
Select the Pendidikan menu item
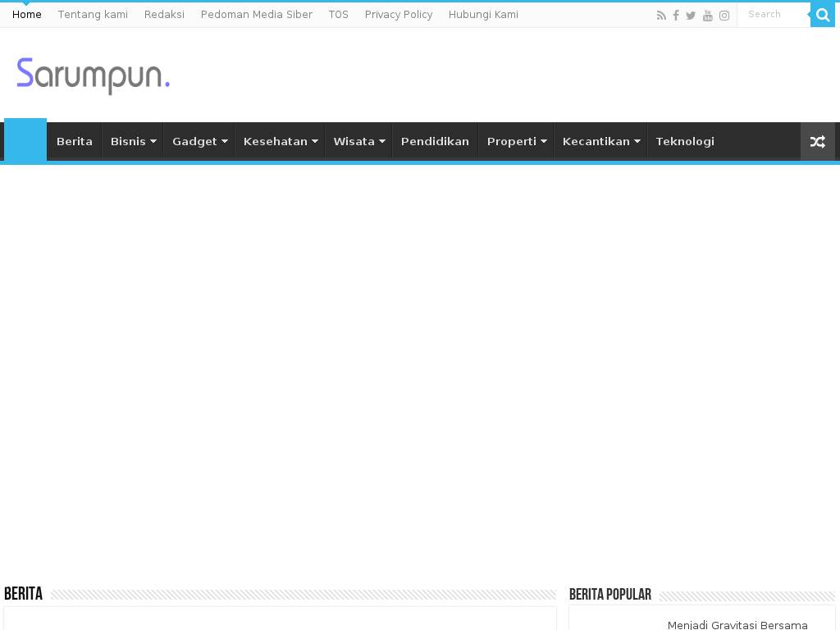(x=435, y=141)
